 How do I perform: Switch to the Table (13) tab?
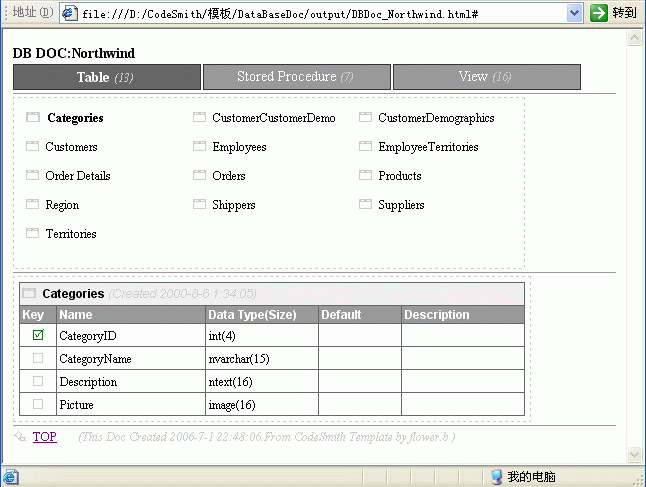107,77
